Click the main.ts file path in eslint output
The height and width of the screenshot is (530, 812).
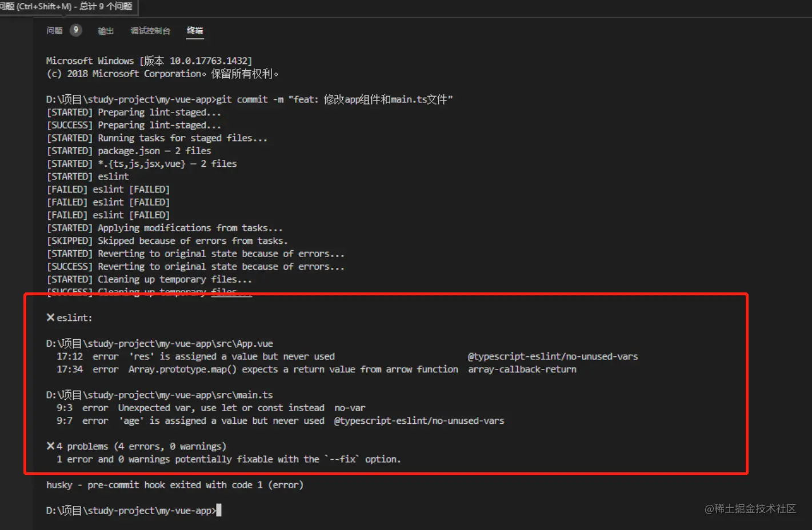[159, 395]
